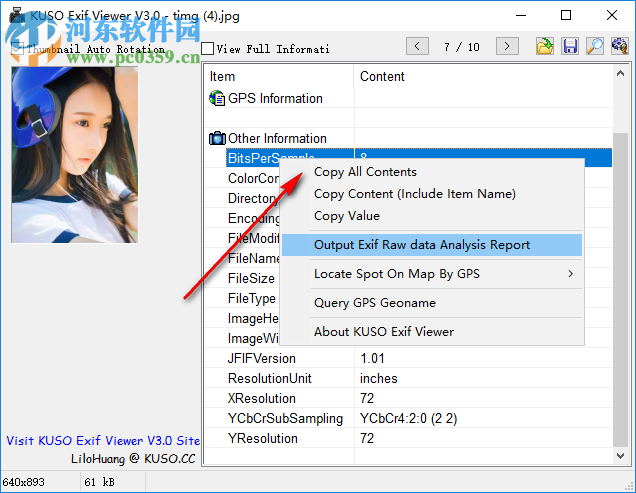The image size is (636, 493).
Task: Click the GPS Information globe icon
Action: [217, 98]
